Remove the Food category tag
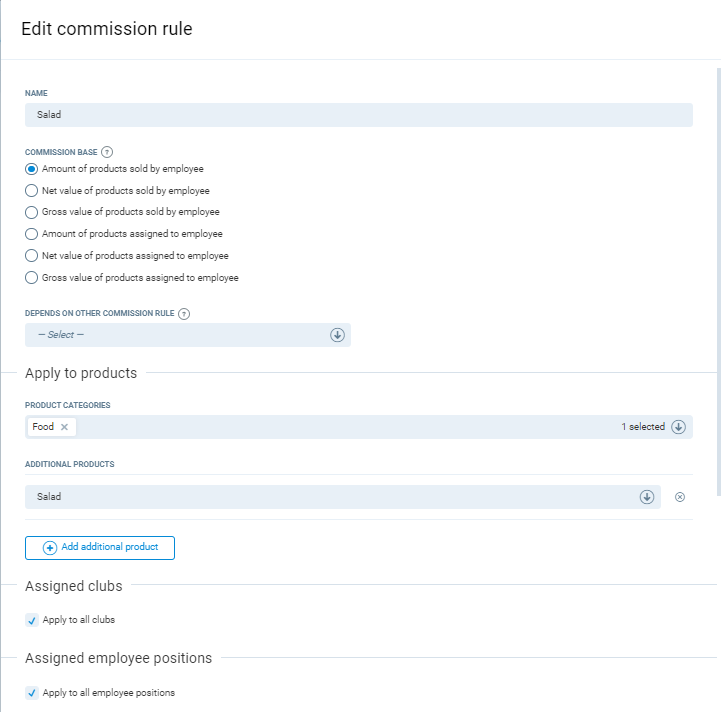721x712 pixels. [65, 427]
